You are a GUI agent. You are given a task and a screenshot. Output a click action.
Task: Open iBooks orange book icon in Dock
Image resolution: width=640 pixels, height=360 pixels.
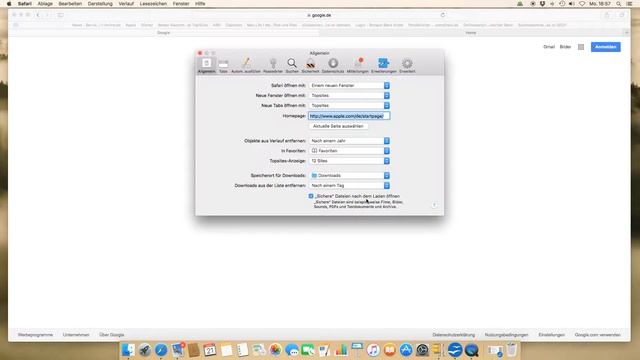click(389, 350)
